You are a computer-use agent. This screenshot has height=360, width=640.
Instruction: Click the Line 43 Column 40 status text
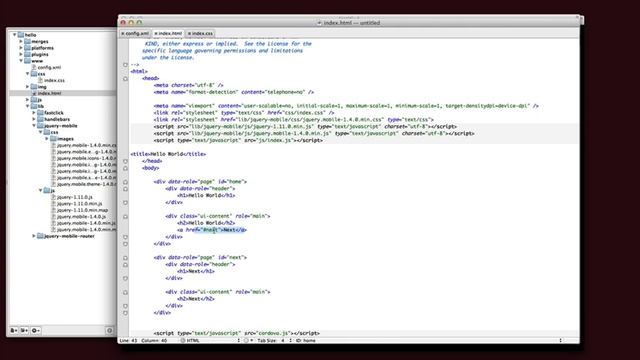pos(143,340)
